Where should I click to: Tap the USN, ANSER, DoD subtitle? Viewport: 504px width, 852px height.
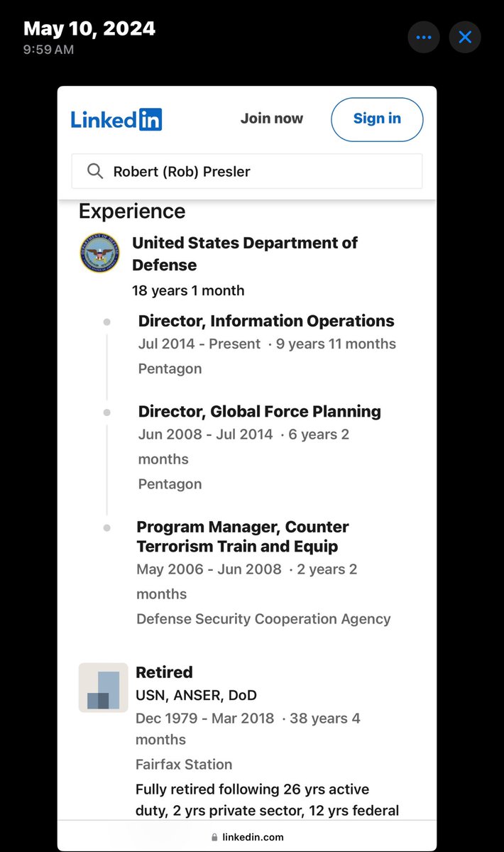pyautogui.click(x=196, y=695)
